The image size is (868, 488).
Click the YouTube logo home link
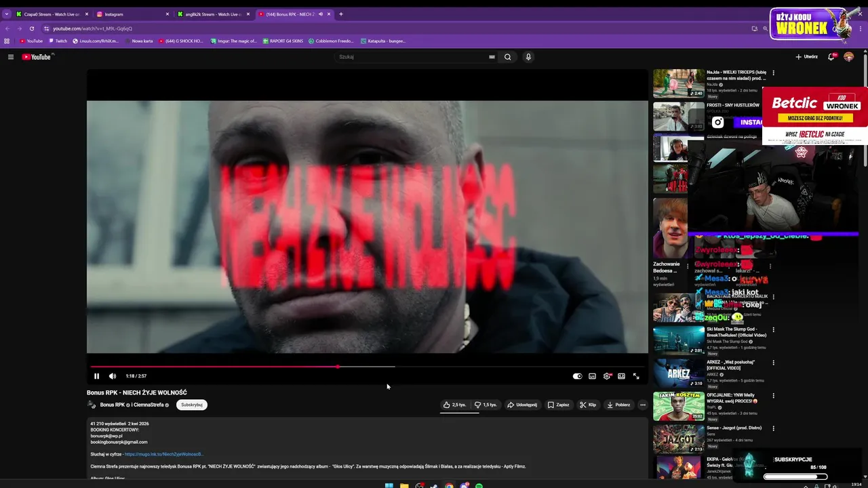pyautogui.click(x=37, y=57)
